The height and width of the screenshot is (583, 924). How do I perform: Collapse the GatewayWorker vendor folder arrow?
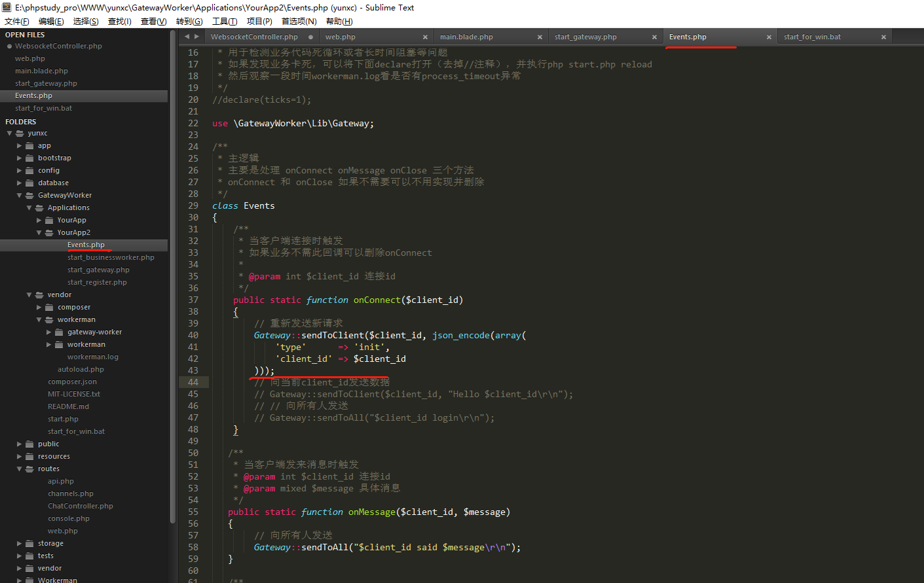point(29,295)
